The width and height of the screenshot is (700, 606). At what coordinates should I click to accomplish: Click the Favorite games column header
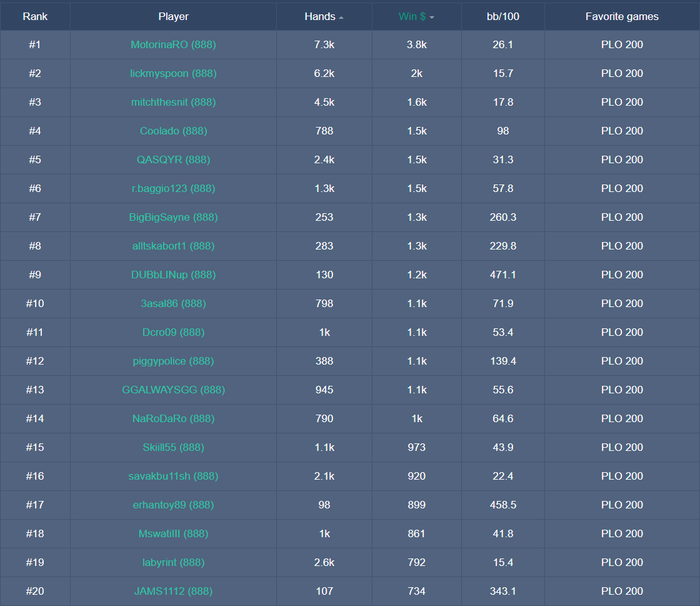tap(622, 17)
